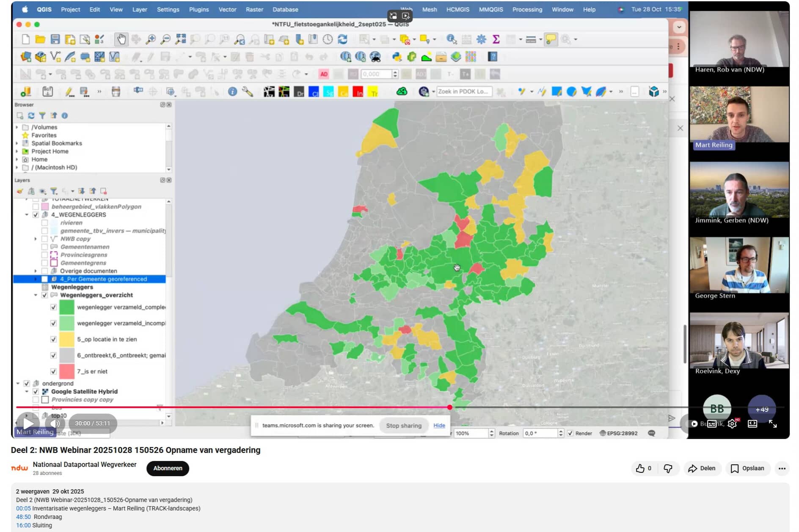This screenshot has height=532, width=799.
Task: Expand the Spatial Bookmarks browser item
Action: click(x=17, y=143)
